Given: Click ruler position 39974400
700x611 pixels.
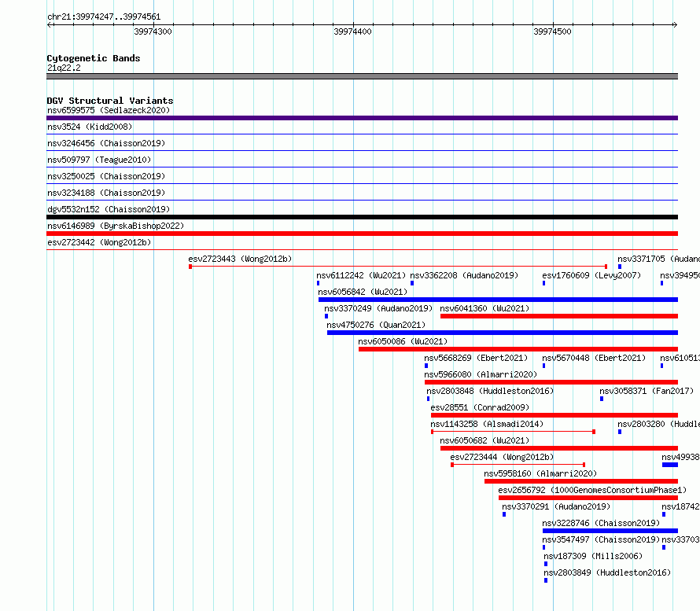Looking at the screenshot, I should (x=352, y=31).
